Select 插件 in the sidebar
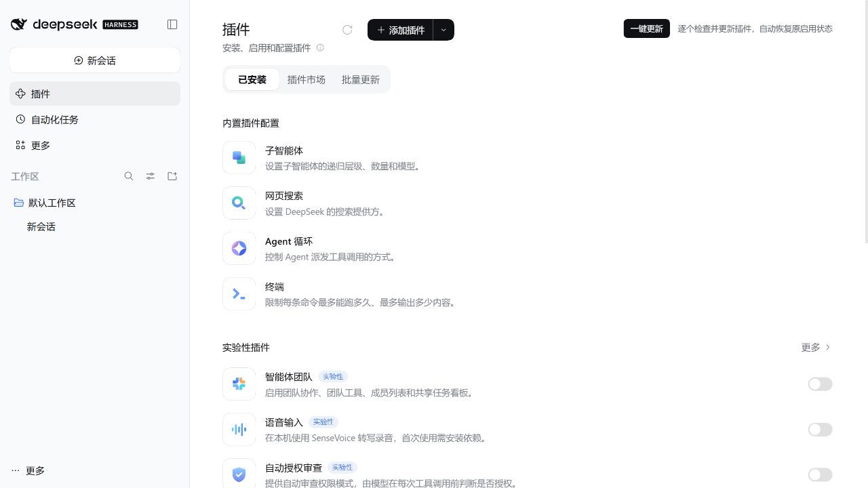 tap(95, 94)
